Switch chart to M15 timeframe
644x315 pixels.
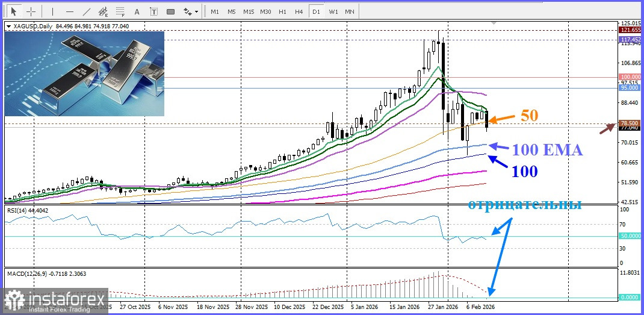(249, 11)
